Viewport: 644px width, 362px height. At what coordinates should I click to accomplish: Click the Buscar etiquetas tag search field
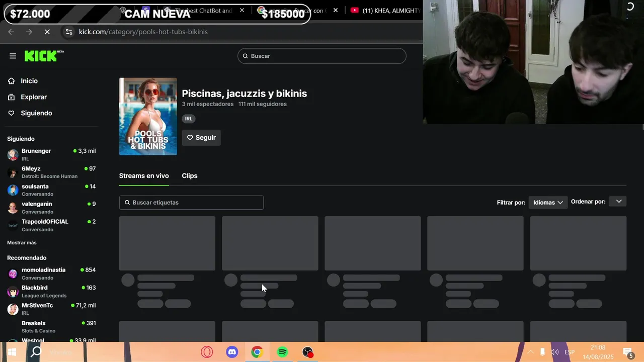(x=191, y=202)
